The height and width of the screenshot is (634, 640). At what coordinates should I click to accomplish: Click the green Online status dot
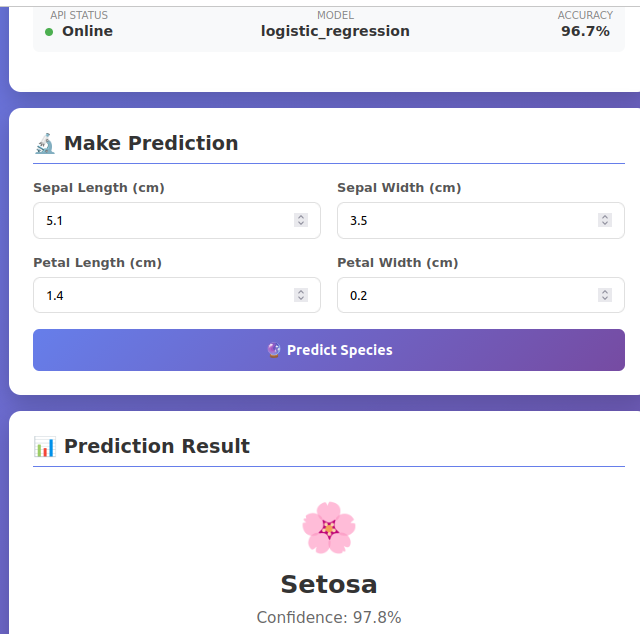pos(49,32)
